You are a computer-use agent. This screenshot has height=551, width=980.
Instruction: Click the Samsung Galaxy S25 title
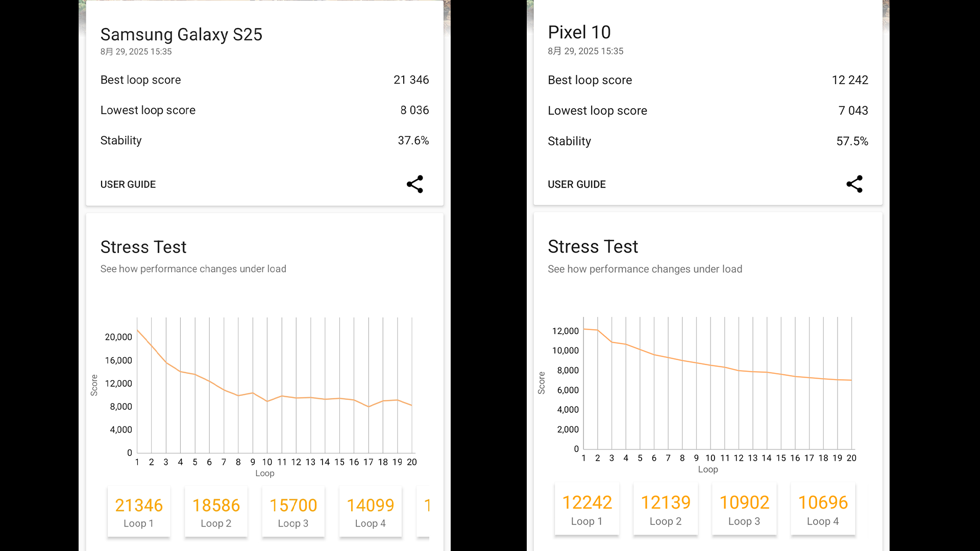[181, 35]
